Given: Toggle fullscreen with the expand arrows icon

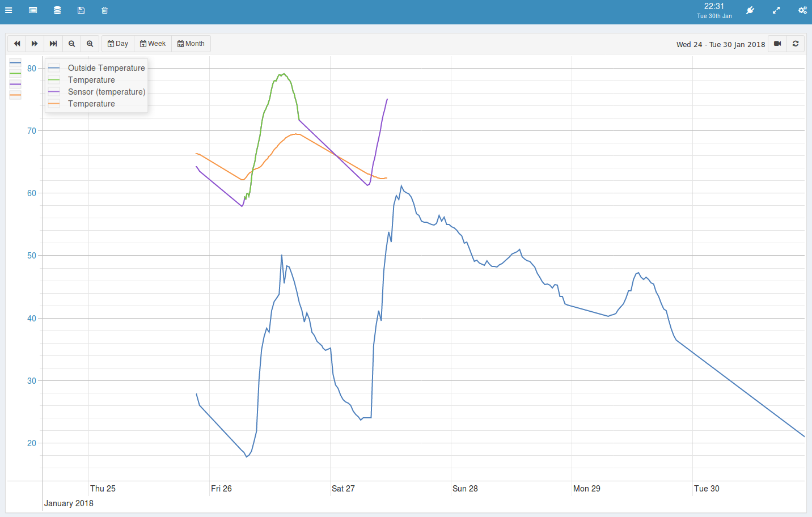Looking at the screenshot, I should coord(776,10).
